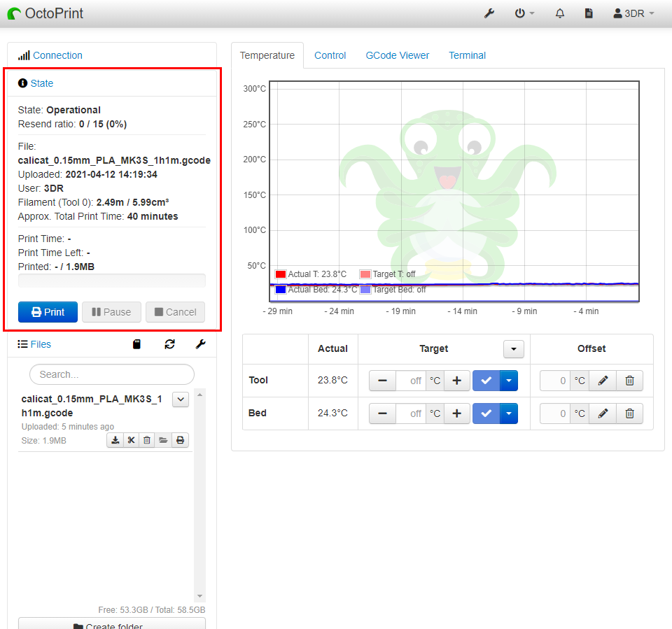Open OctoPrint settings wrench icon

(x=489, y=13)
